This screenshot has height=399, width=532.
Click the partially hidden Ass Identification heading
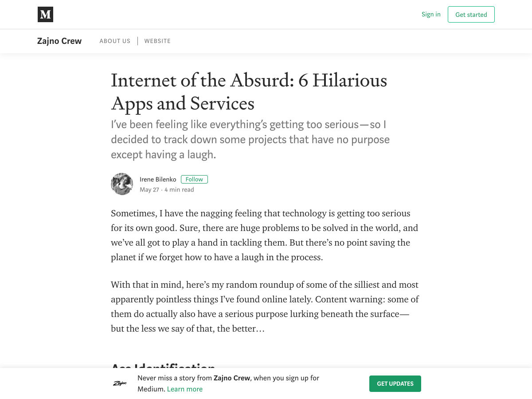pyautogui.click(x=163, y=365)
